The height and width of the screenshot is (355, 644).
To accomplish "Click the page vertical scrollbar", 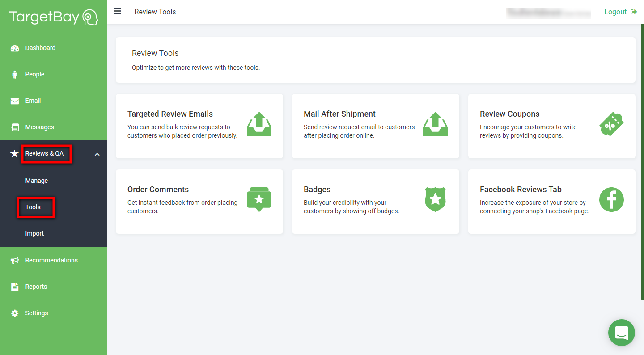I will click(x=642, y=162).
